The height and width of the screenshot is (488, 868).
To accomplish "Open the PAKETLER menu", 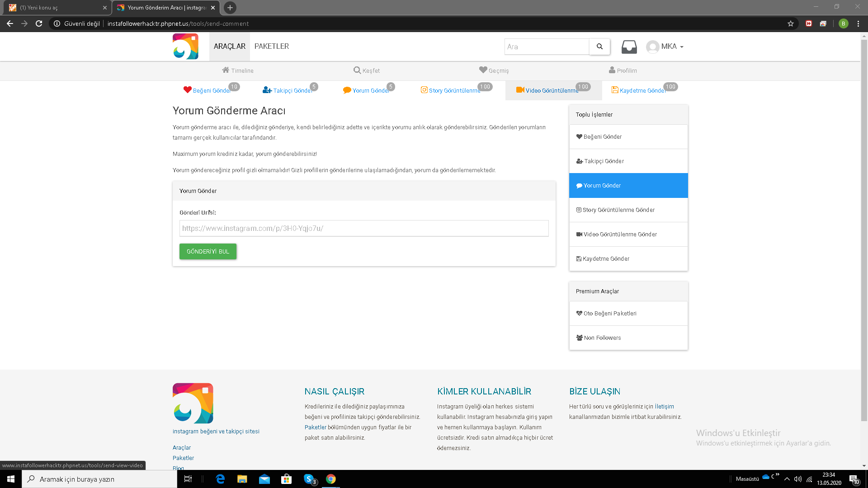I will [272, 46].
